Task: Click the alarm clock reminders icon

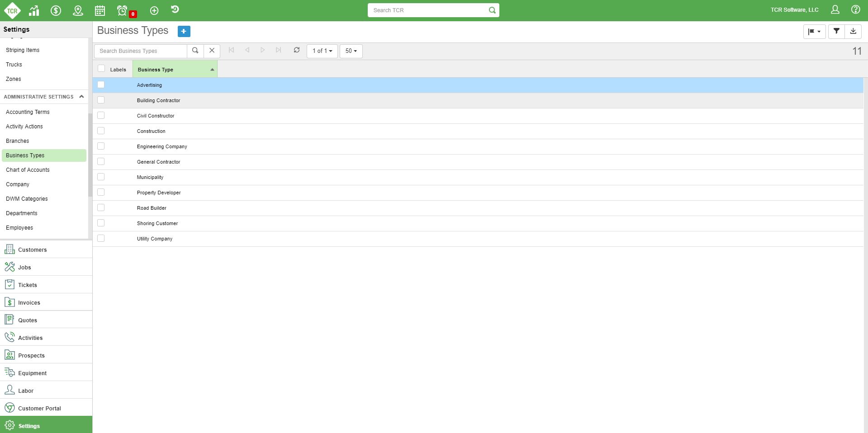Action: 122,10
